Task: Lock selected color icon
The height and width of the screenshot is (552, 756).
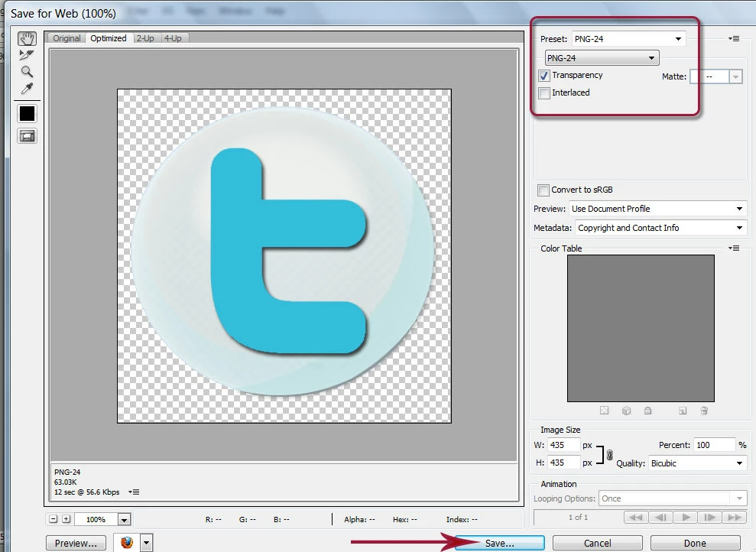Action: click(648, 411)
